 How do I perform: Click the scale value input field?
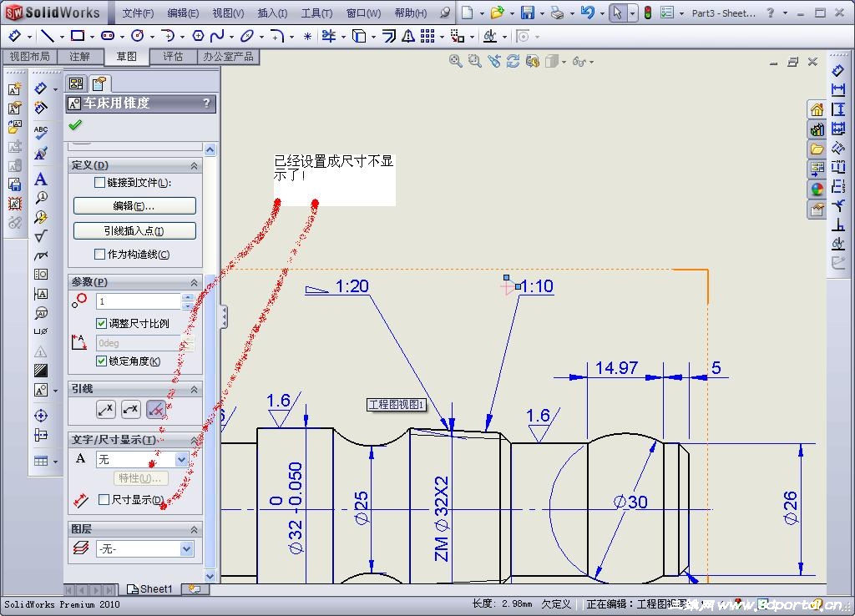[139, 301]
